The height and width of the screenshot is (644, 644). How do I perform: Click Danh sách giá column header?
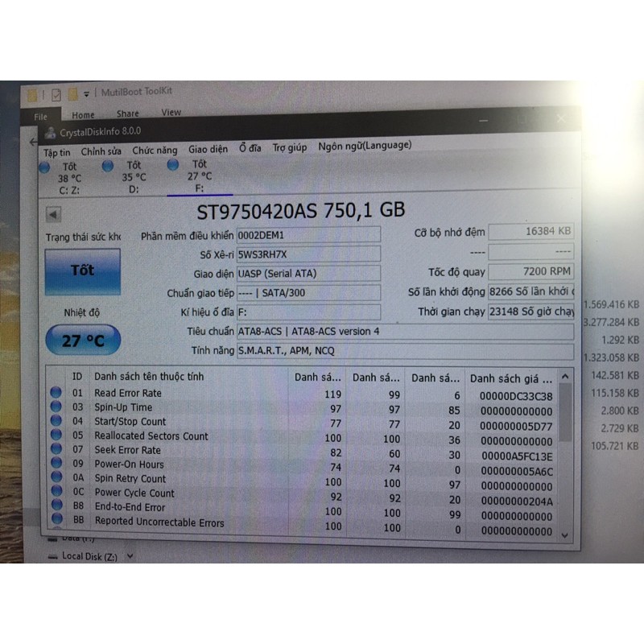click(510, 378)
